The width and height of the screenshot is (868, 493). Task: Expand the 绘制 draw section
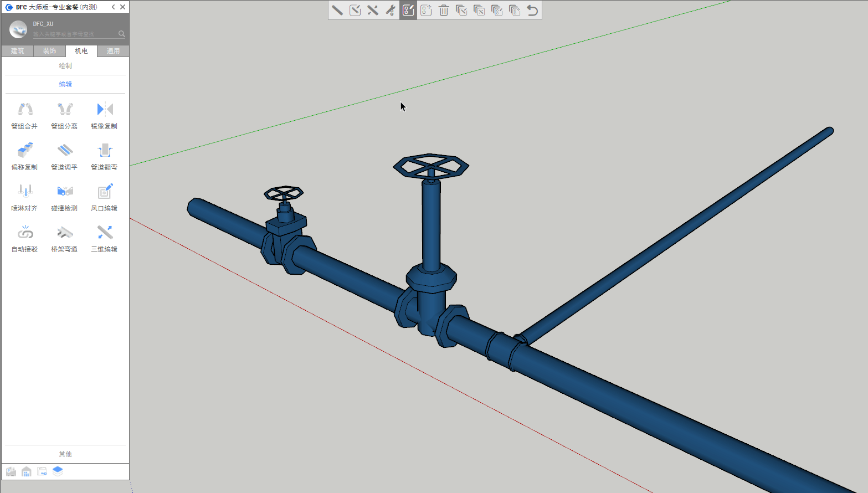tap(65, 66)
